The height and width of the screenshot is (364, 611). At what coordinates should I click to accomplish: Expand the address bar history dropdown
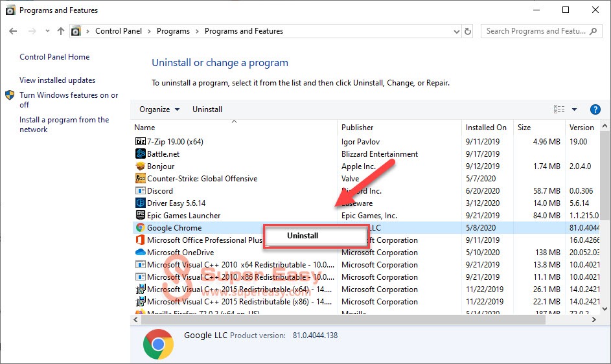pos(457,32)
